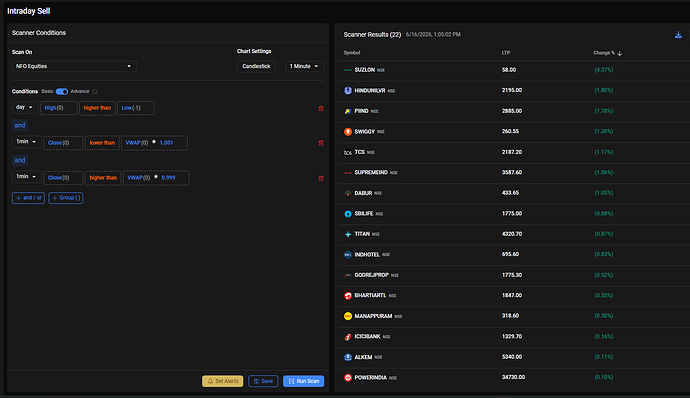
Task: Edit the Low(-1) operand field
Action: coord(136,108)
